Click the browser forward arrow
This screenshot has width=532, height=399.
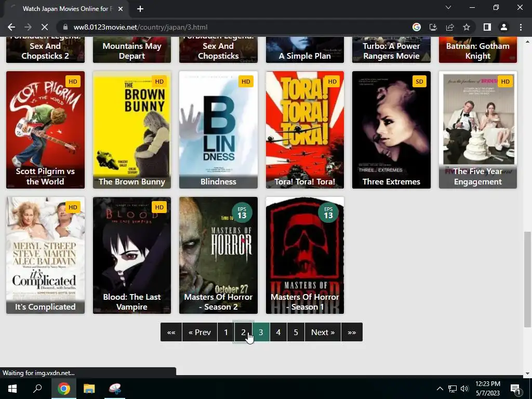[28, 27]
